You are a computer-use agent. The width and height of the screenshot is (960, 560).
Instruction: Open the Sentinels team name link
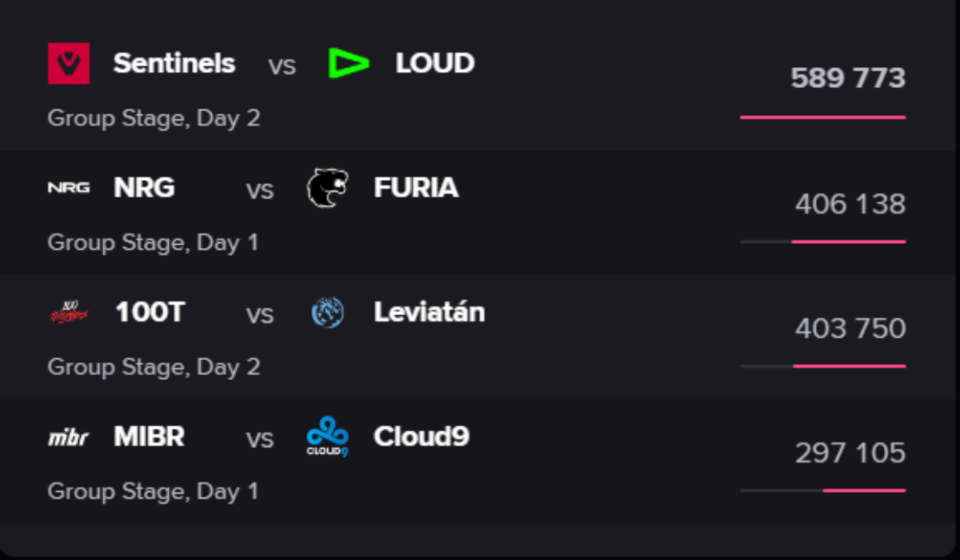point(174,63)
